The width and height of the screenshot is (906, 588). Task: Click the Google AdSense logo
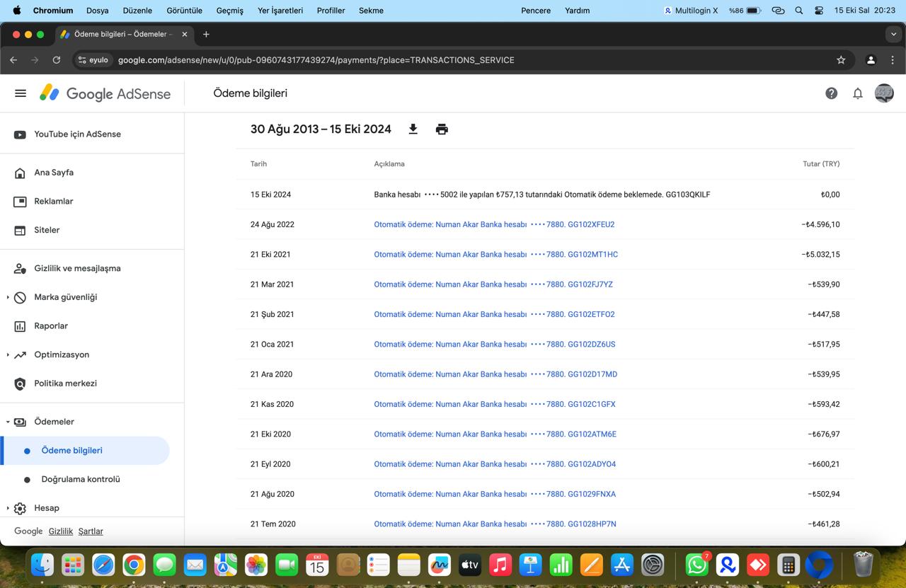(105, 93)
